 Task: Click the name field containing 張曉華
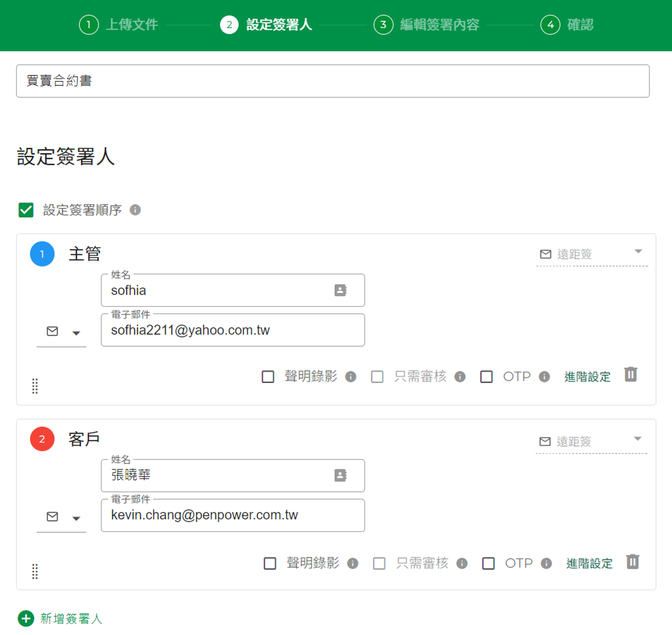233,475
